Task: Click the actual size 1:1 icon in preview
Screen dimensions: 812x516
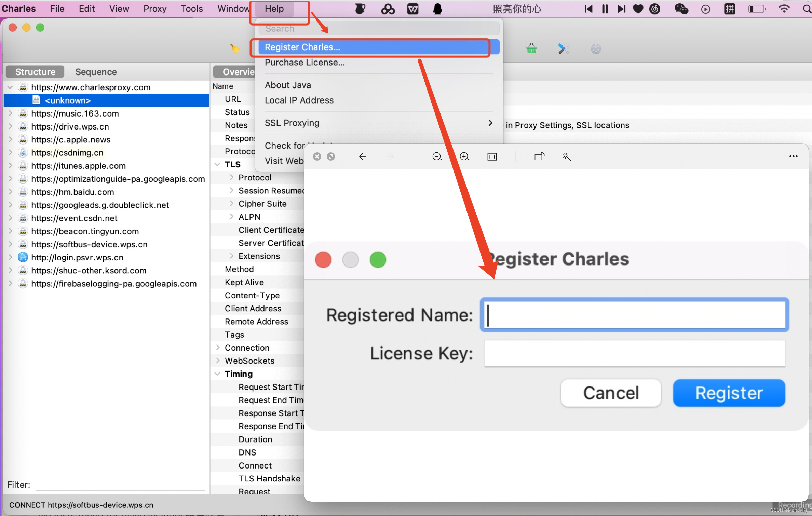Action: (492, 157)
